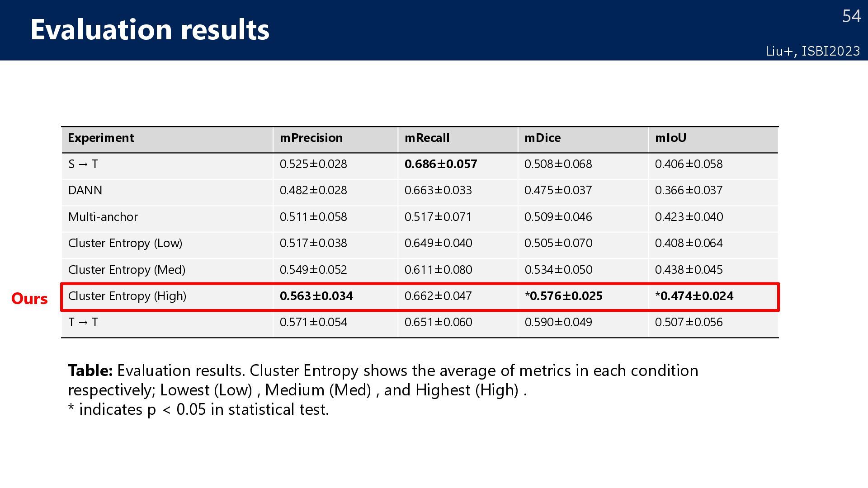
Task: Click the 'Liu+, ISBI2023' citation text
Action: click(x=812, y=52)
